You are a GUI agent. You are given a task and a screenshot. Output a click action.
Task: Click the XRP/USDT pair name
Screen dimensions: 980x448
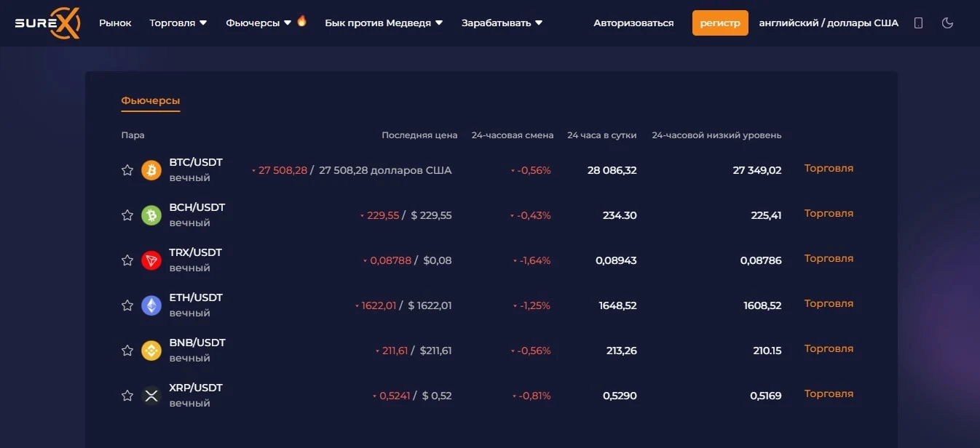[x=196, y=388]
